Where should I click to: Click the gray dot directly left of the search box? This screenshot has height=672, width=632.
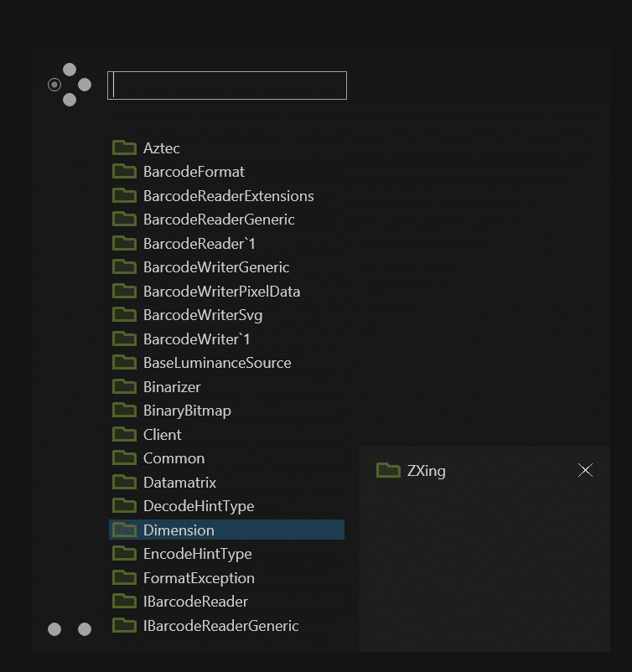point(85,85)
